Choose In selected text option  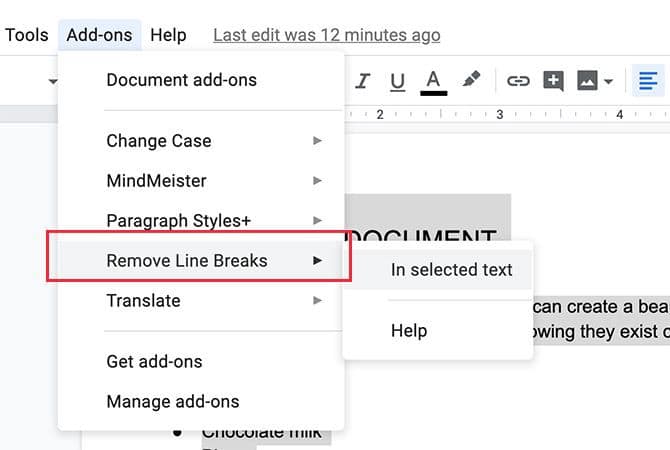[451, 269]
